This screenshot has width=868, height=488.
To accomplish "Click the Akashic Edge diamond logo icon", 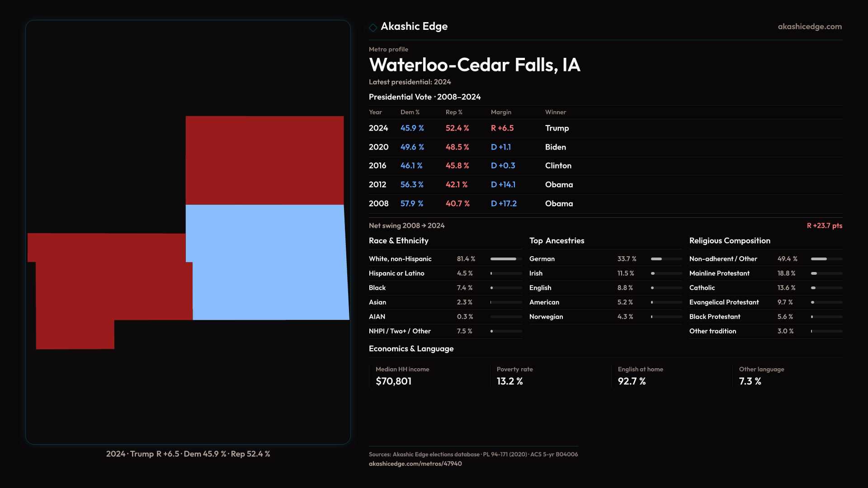I will click(373, 28).
